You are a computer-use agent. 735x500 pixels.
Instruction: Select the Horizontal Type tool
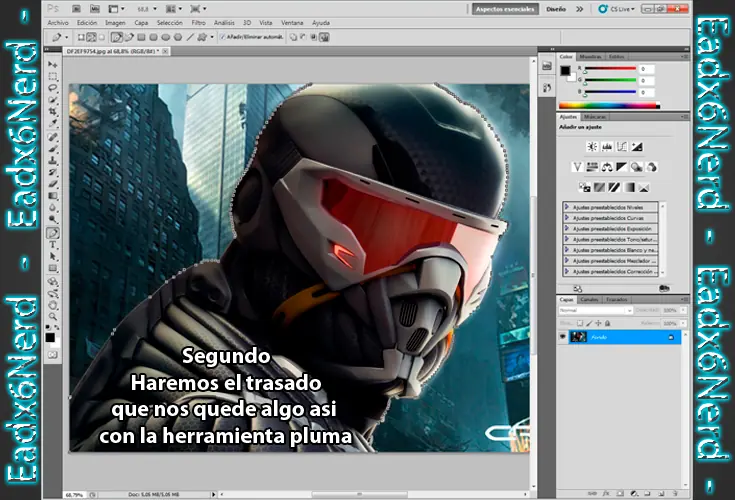coord(52,245)
